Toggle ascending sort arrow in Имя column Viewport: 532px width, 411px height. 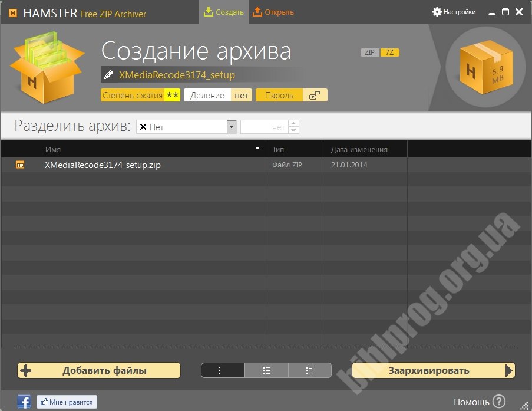257,148
